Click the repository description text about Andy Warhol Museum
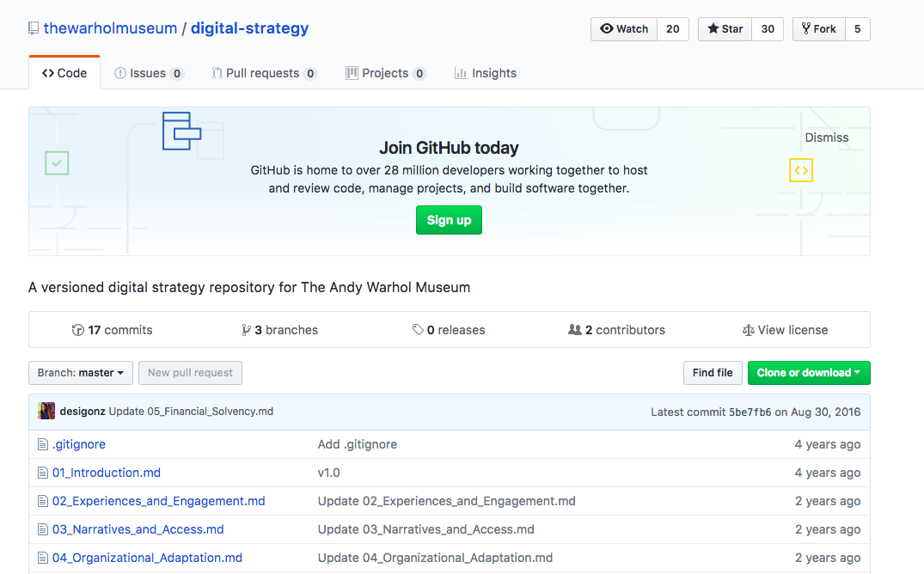Screen dimensions: 924x574 (249, 288)
